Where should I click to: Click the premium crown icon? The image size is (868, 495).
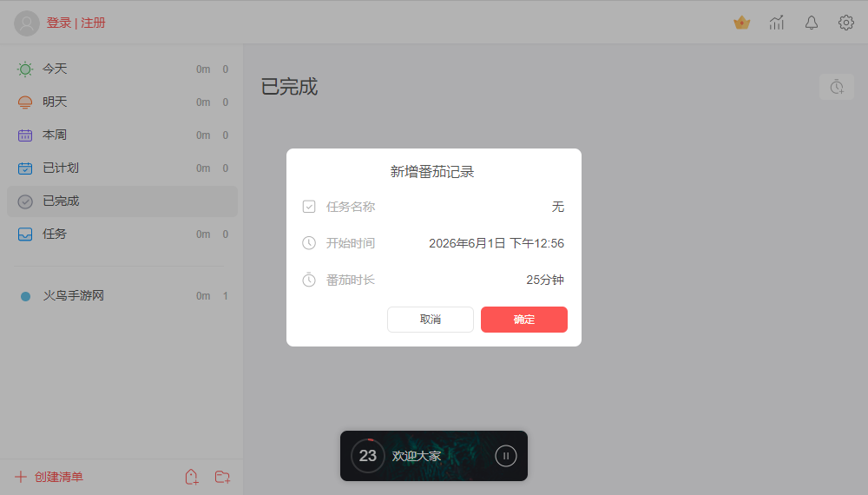pyautogui.click(x=742, y=23)
